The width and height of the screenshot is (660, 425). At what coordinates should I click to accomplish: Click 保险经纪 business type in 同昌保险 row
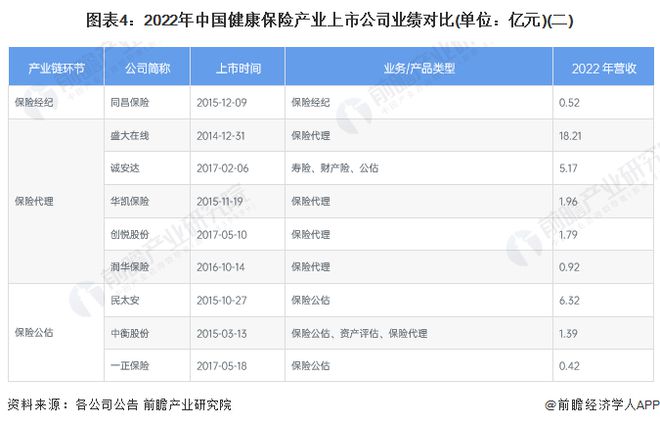point(311,102)
